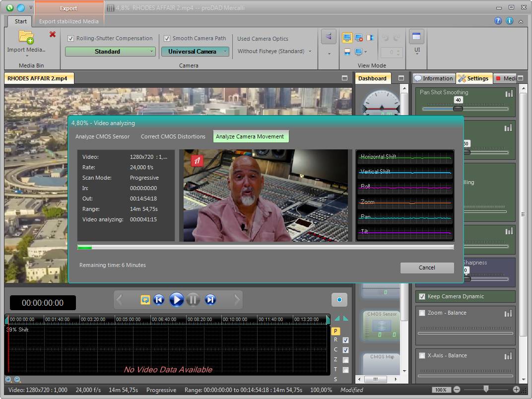Expand the monitor view mode dropdown arrow
532x399 pixels.
click(365, 52)
